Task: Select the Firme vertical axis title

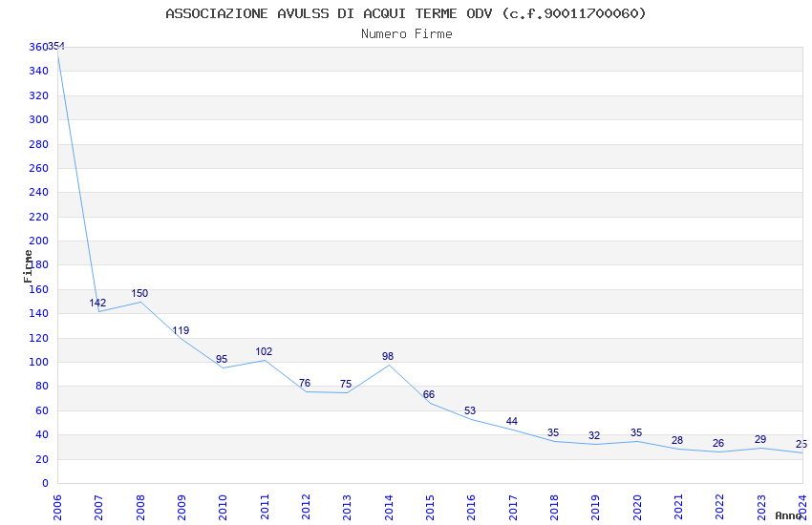Action: (x=28, y=266)
